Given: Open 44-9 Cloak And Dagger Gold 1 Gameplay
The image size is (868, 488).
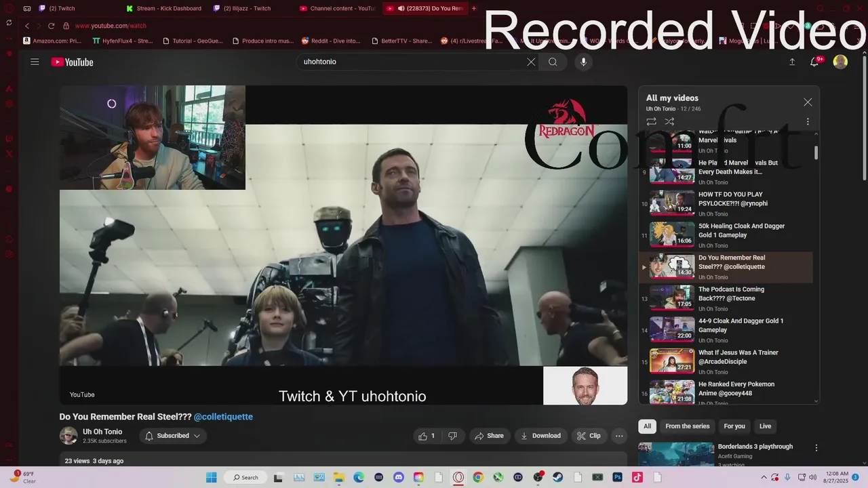Looking at the screenshot, I should point(726,330).
